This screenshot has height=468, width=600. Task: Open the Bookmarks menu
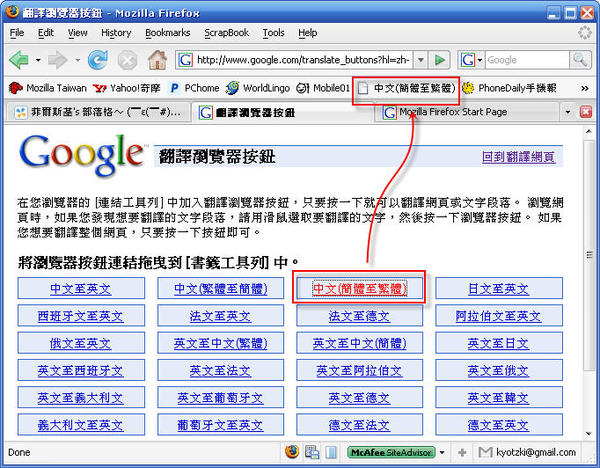(x=168, y=33)
